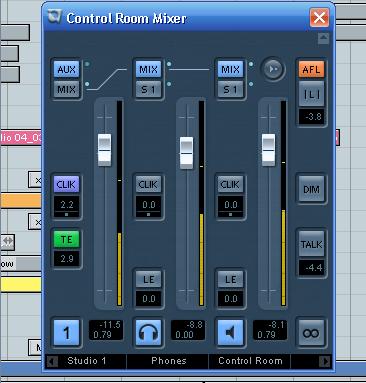Click the Phones headphone icon button
Image resolution: width=366 pixels, height=383 pixels.
[148, 333]
